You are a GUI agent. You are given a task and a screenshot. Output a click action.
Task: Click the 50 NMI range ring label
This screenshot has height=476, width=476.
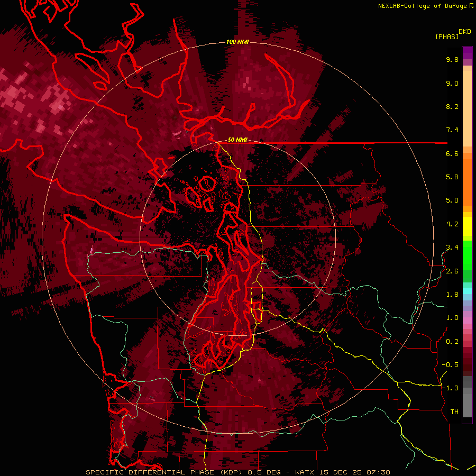237,140
